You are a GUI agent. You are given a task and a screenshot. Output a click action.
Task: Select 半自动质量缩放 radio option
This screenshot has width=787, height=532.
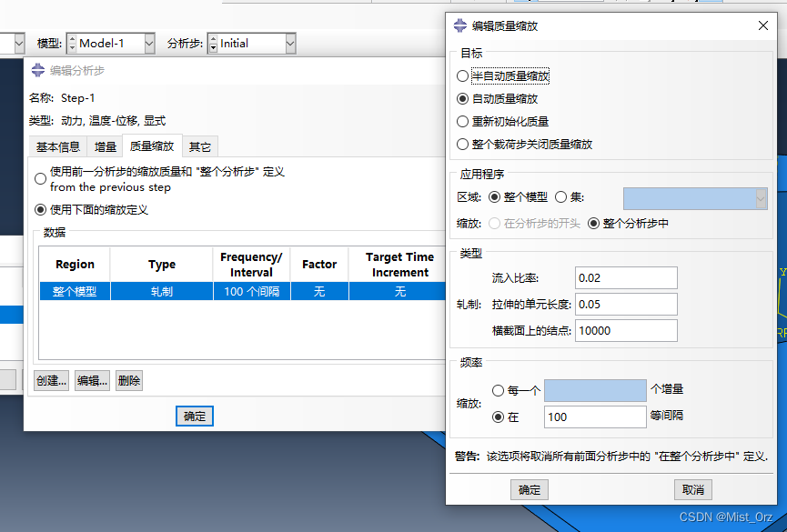click(x=463, y=77)
